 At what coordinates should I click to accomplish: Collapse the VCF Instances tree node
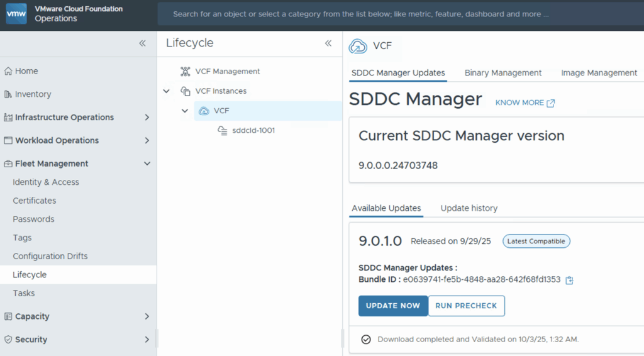click(166, 91)
